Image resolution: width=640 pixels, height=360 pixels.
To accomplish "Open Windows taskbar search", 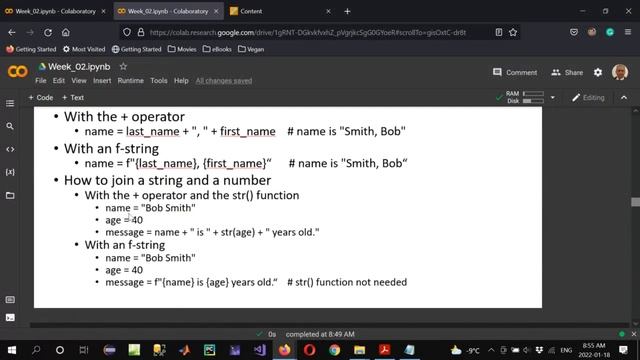I will [36, 350].
